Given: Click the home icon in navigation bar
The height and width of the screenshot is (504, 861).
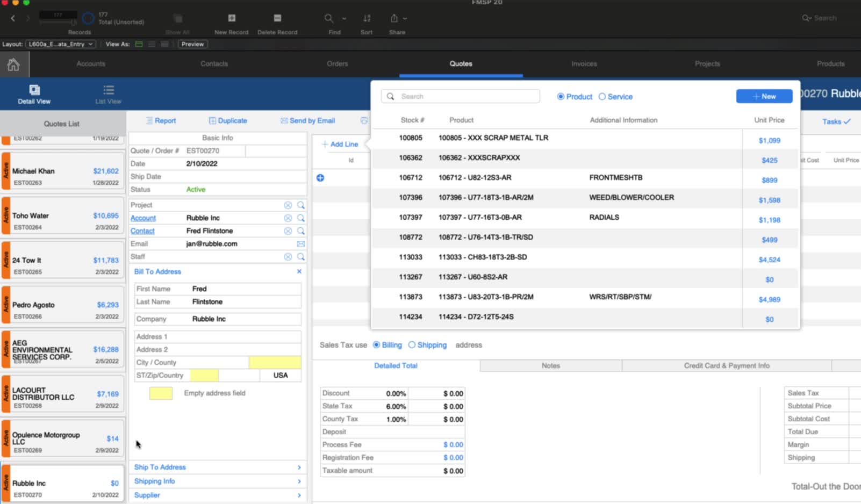Looking at the screenshot, I should 13,64.
